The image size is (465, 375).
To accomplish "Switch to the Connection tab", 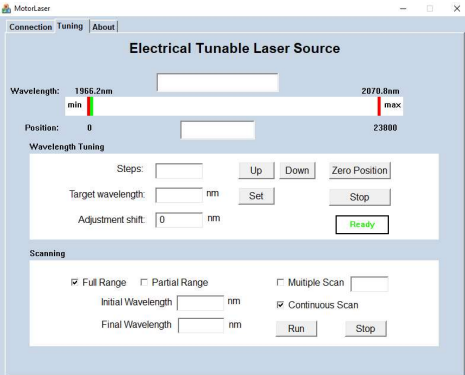I will (x=31, y=27).
